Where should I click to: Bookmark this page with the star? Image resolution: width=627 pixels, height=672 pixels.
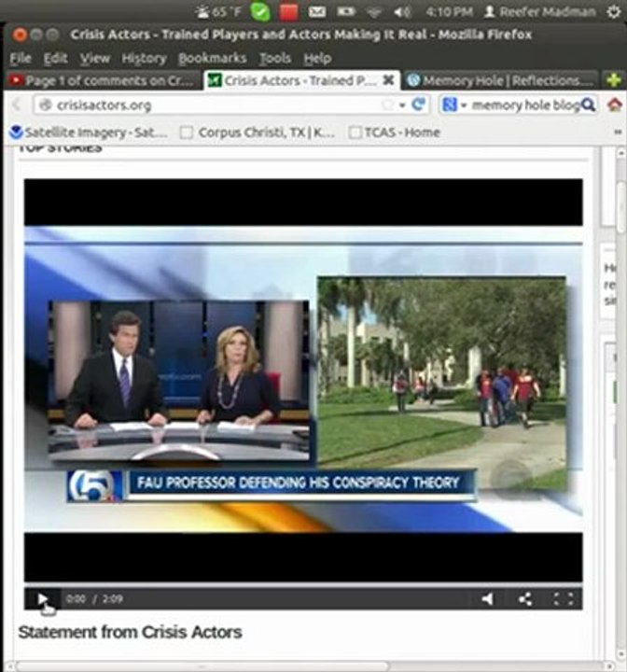(387, 105)
